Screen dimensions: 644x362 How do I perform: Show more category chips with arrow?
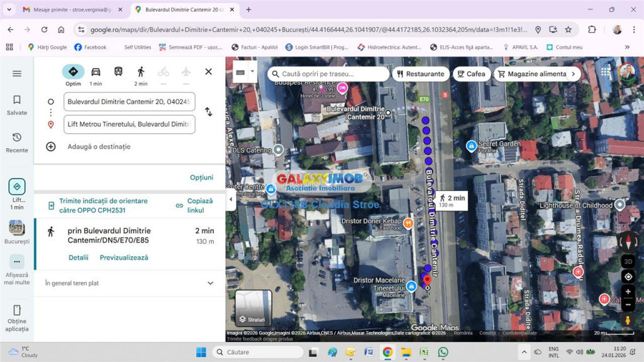(573, 74)
